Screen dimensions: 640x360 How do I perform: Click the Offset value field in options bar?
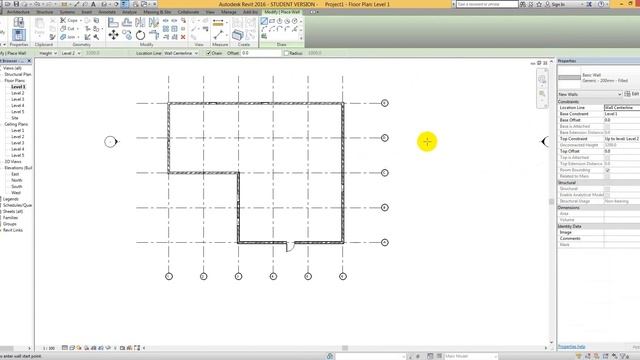click(260, 53)
